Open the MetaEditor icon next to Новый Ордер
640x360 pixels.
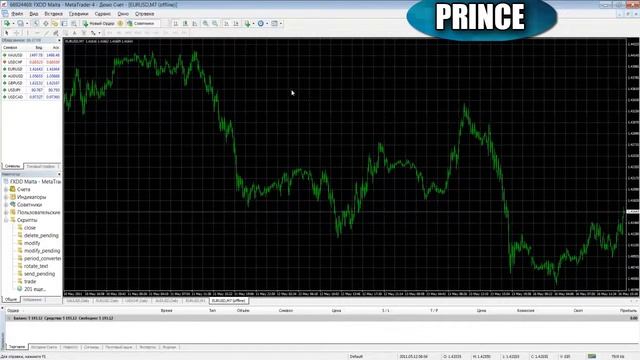120,24
